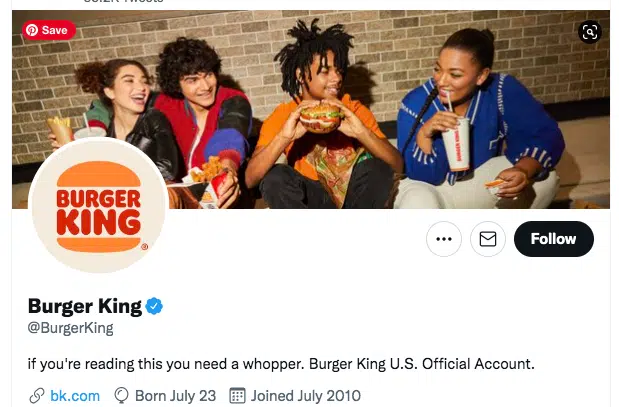Open the bk.com website link

(x=75, y=396)
